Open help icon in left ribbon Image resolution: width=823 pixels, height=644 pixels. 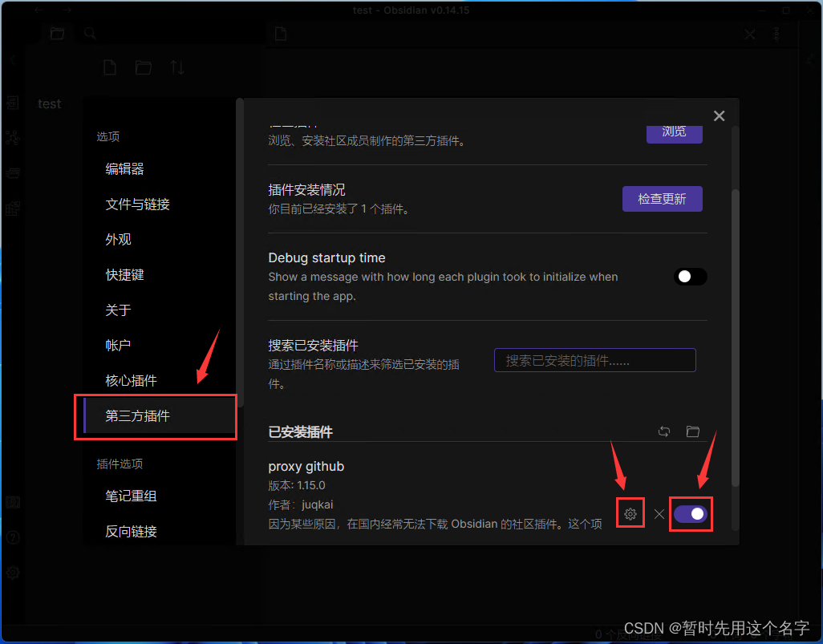13,537
